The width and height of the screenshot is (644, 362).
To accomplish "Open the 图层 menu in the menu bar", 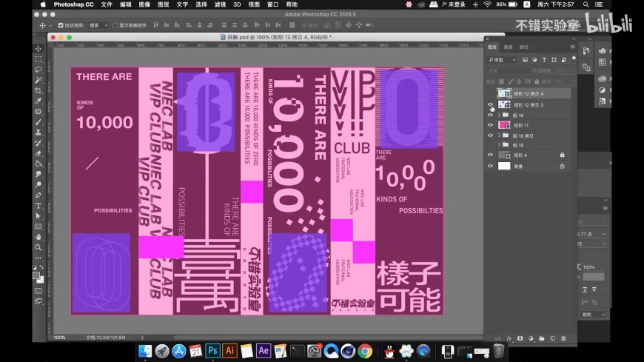I will (x=164, y=4).
